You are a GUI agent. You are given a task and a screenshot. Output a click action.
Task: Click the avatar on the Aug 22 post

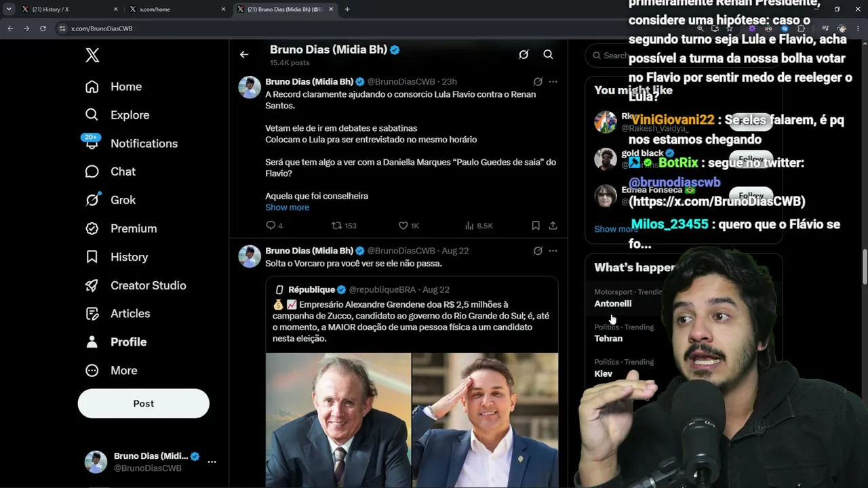pyautogui.click(x=250, y=256)
